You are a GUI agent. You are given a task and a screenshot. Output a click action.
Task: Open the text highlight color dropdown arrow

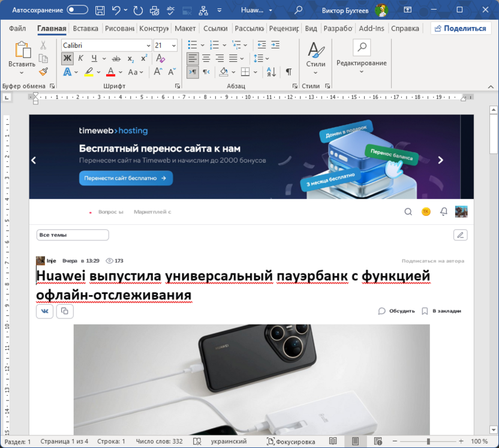(x=98, y=72)
